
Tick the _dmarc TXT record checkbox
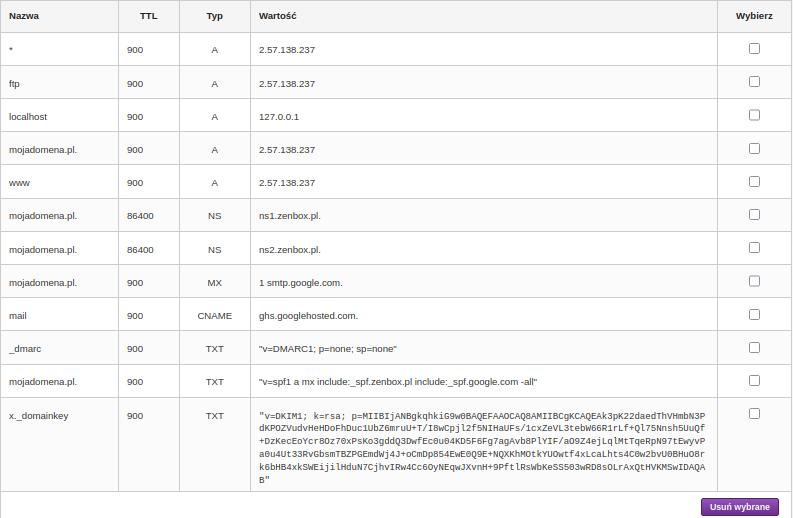click(x=754, y=347)
